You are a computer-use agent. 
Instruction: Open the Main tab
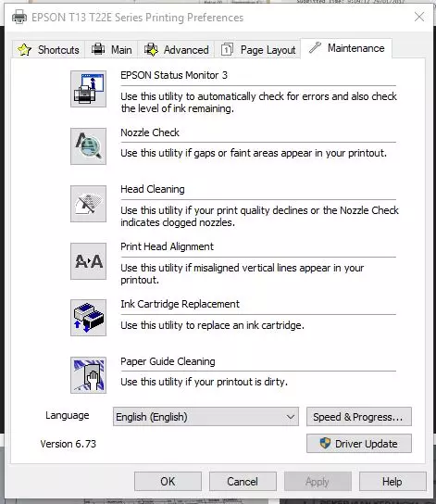[111, 50]
